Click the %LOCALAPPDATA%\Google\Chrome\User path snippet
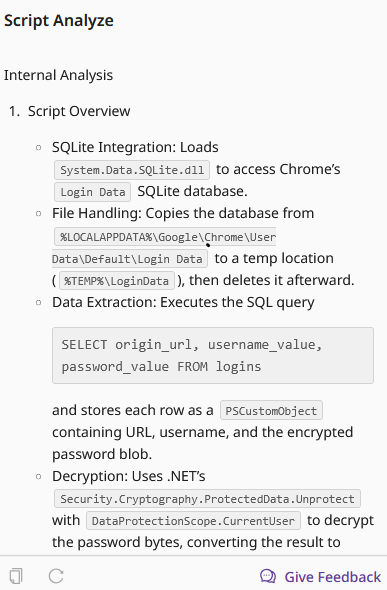 pos(165,237)
